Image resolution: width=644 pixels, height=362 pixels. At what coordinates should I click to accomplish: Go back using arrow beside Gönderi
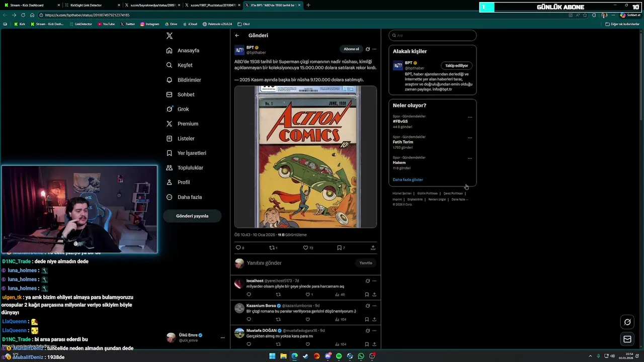(x=237, y=35)
